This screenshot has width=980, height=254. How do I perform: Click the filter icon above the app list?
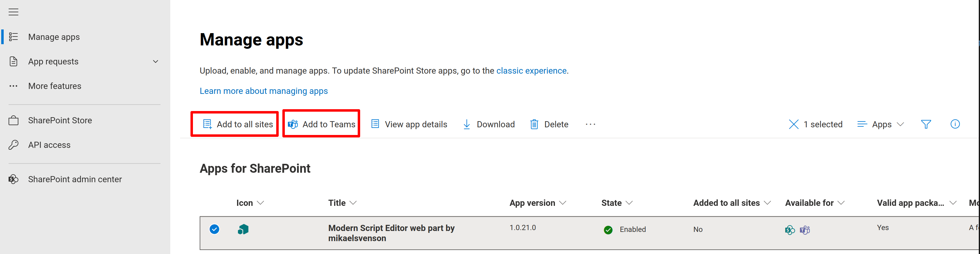pos(926,124)
